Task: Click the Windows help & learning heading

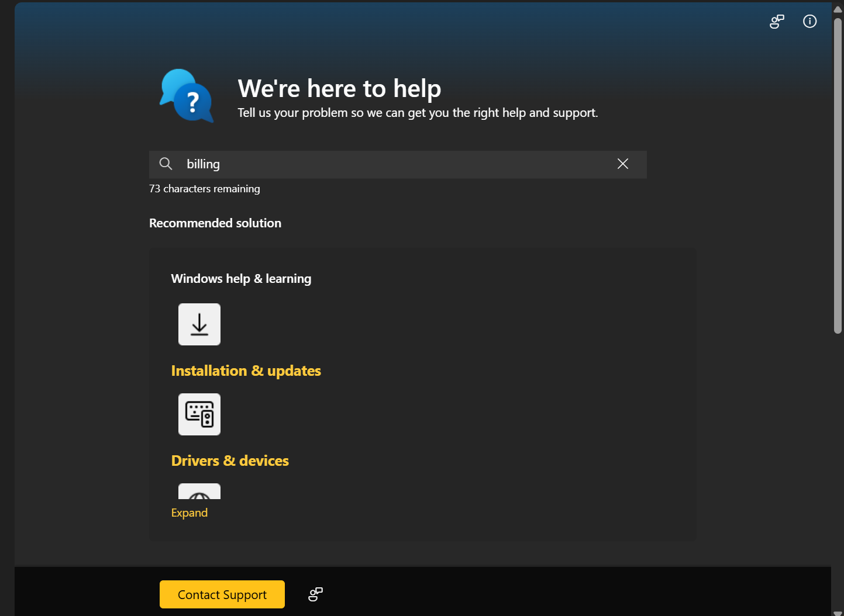Action: pyautogui.click(x=241, y=279)
